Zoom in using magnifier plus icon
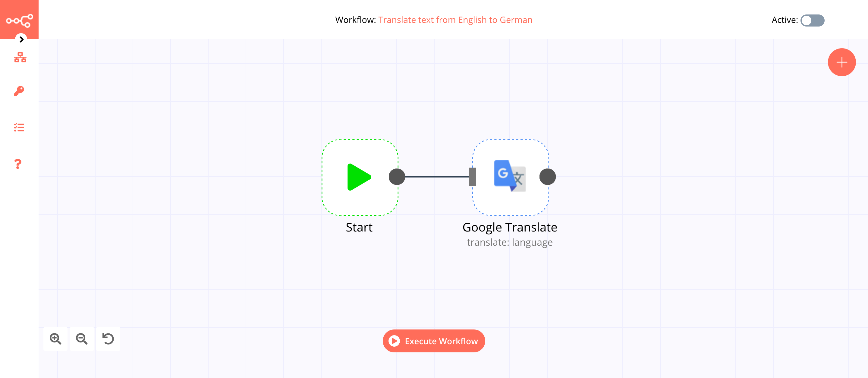 coord(56,338)
